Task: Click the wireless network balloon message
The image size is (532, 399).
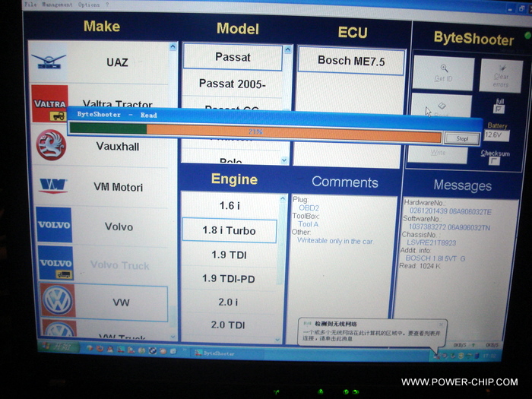Action: pyautogui.click(x=371, y=336)
